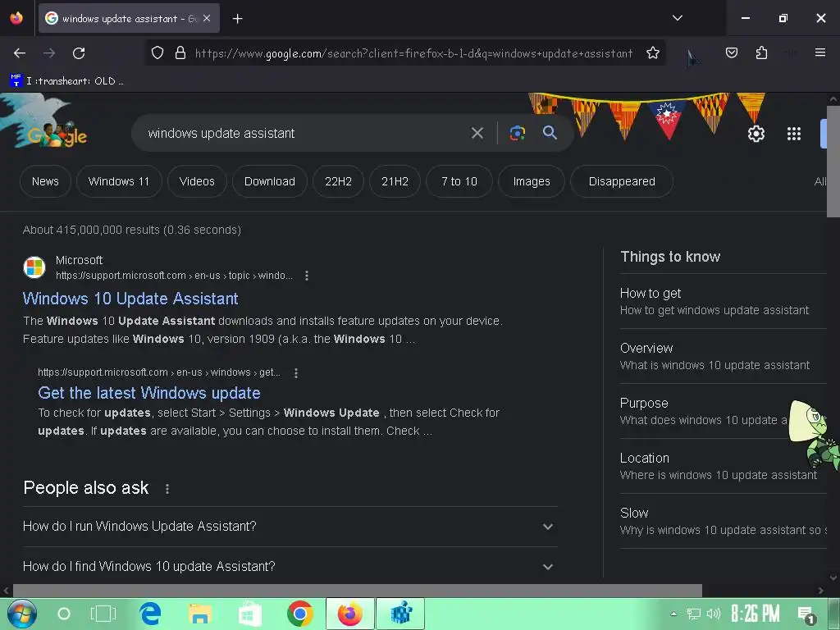Open a new tab with plus

[x=237, y=19]
